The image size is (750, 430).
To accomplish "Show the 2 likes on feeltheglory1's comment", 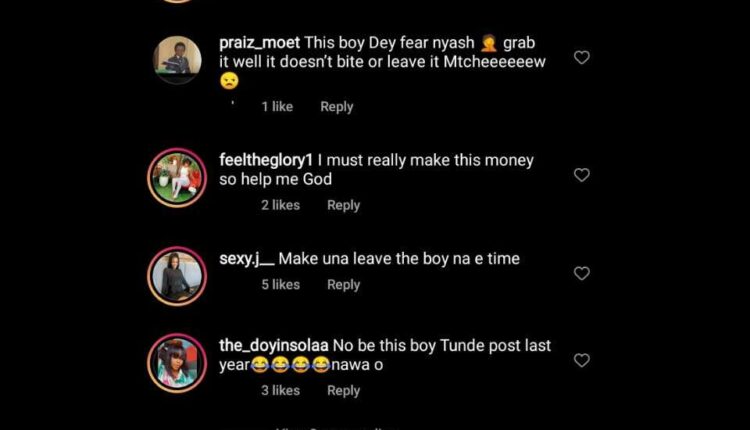I will pos(280,205).
